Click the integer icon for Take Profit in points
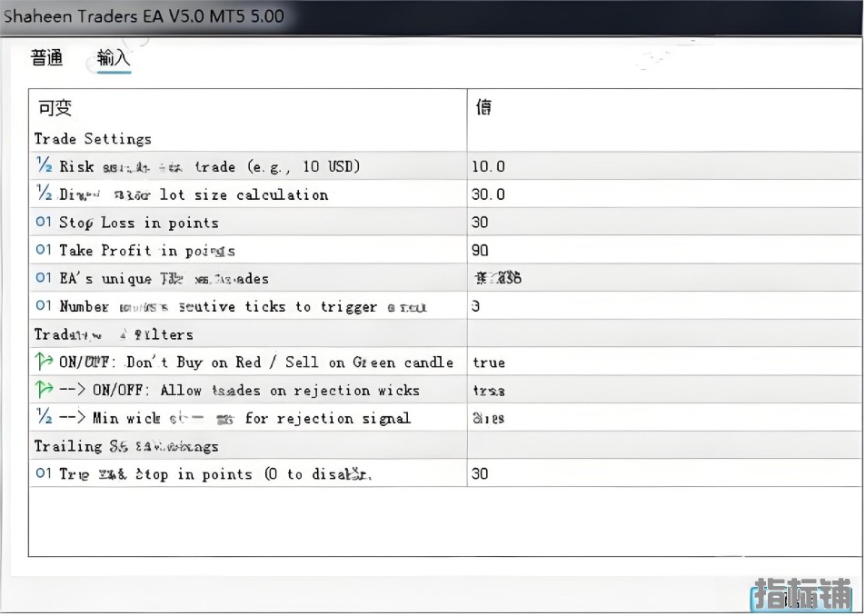Image resolution: width=866 pixels, height=616 pixels. pyautogui.click(x=44, y=251)
